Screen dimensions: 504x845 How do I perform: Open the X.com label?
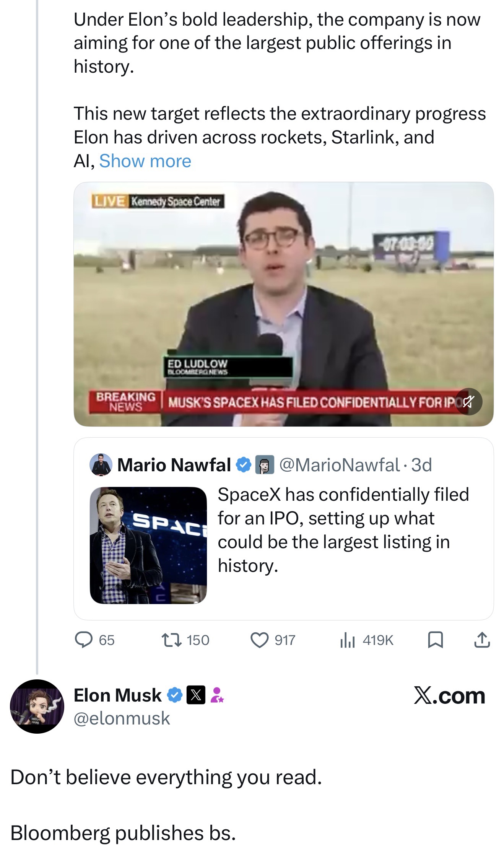pyautogui.click(x=449, y=695)
